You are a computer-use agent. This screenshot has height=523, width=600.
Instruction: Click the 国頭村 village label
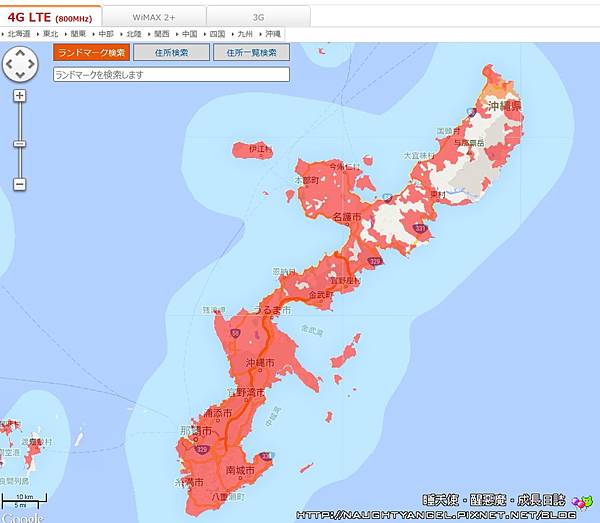448,131
